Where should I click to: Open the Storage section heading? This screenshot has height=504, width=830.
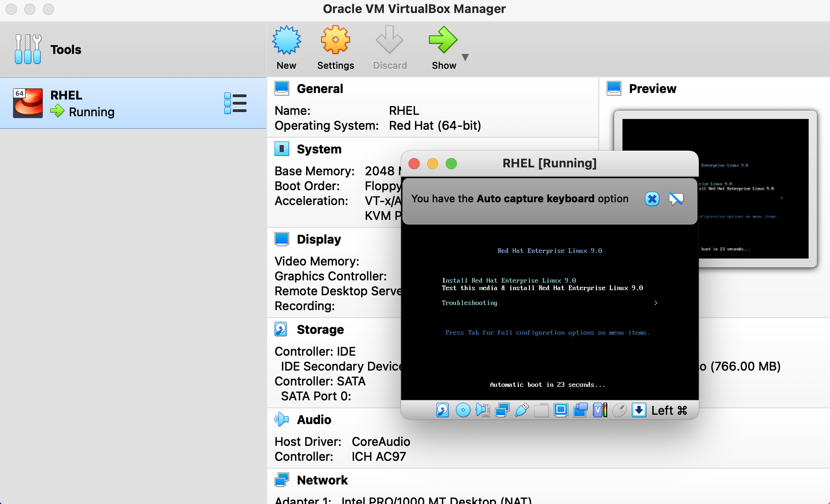point(320,330)
